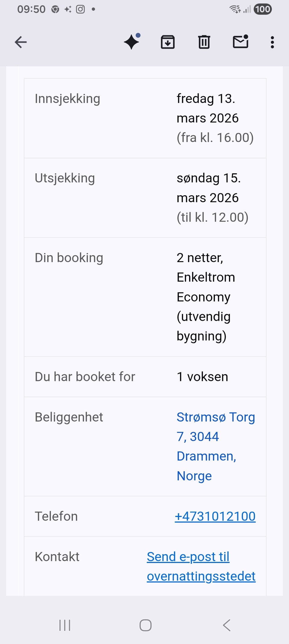
Task: Delete the email using trash icon
Action: point(204,42)
